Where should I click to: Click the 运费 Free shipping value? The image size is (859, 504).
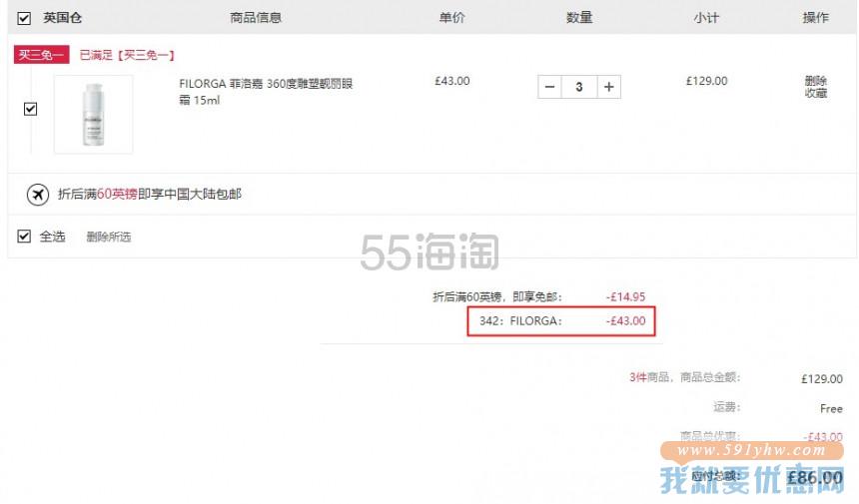(x=831, y=408)
